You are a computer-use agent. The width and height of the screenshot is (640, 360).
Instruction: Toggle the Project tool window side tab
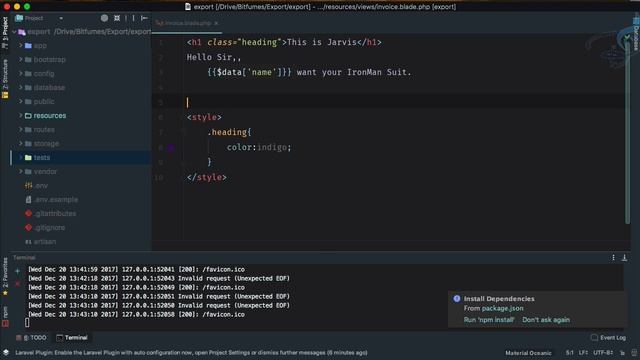pyautogui.click(x=5, y=33)
